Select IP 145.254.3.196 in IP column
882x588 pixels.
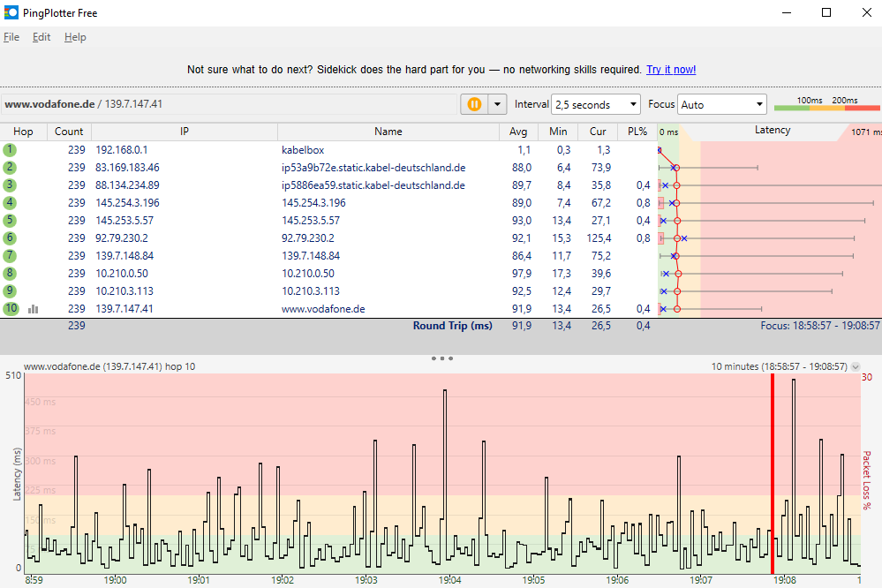click(x=127, y=202)
